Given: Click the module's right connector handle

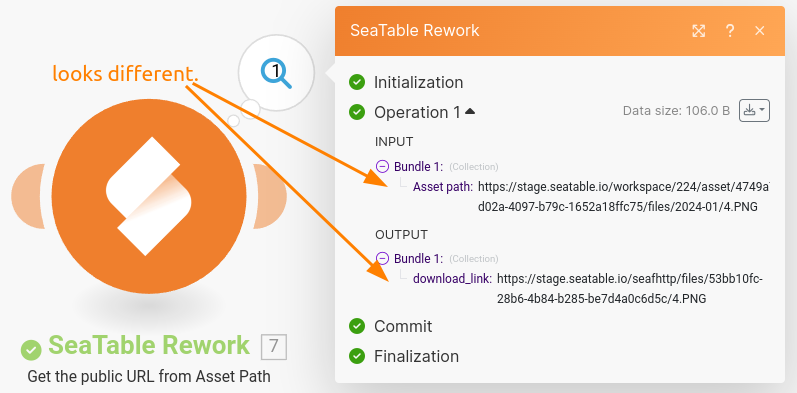Looking at the screenshot, I should (x=270, y=196).
